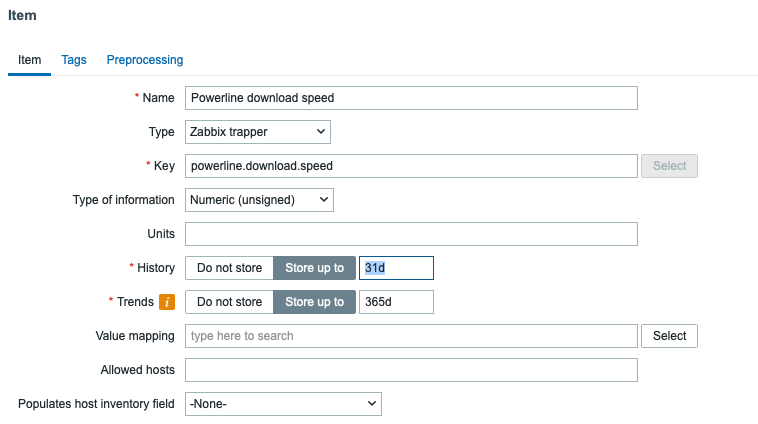758x424 pixels.
Task: Click the Type label
Action: tap(161, 132)
